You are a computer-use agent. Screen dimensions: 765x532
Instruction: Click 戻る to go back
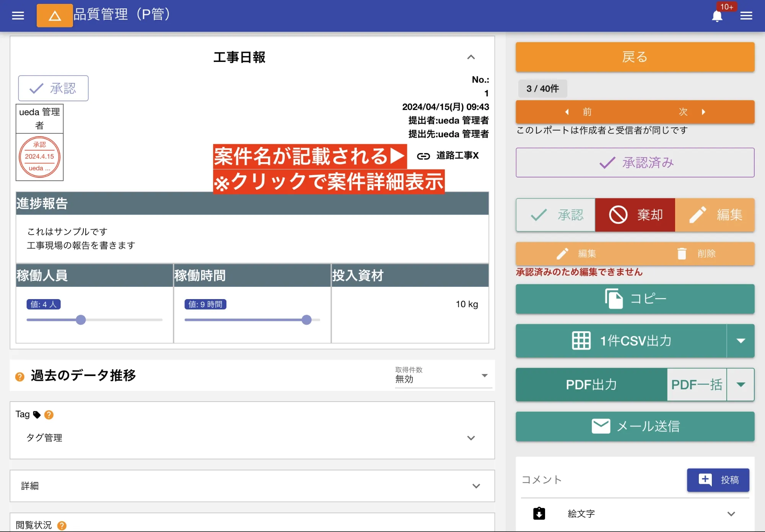click(x=634, y=57)
